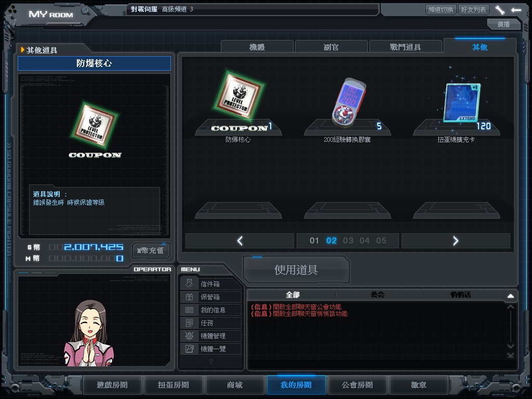The height and width of the screenshot is (399, 532).
Task: Go to 扭蛋房間 bottom navigation
Action: 174,385
